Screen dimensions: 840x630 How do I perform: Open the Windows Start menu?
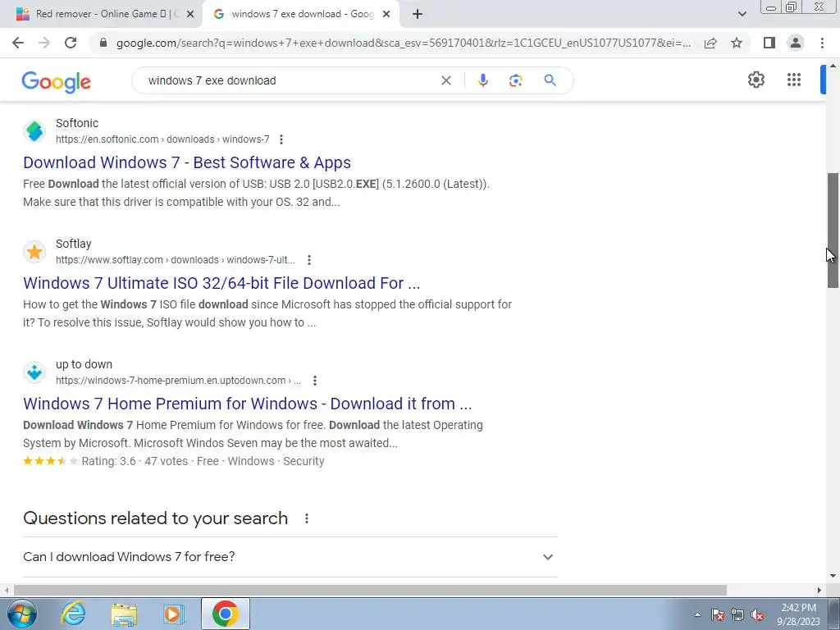22,614
